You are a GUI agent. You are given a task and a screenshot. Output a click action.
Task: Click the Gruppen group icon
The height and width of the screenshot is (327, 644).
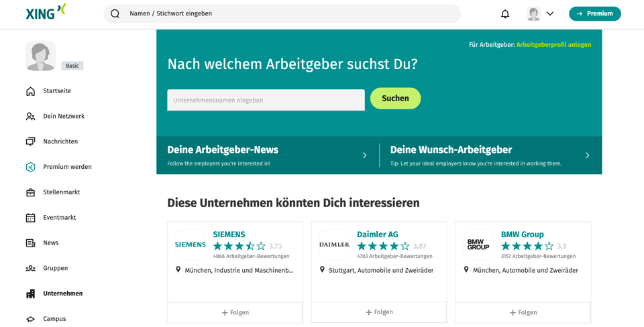point(30,268)
